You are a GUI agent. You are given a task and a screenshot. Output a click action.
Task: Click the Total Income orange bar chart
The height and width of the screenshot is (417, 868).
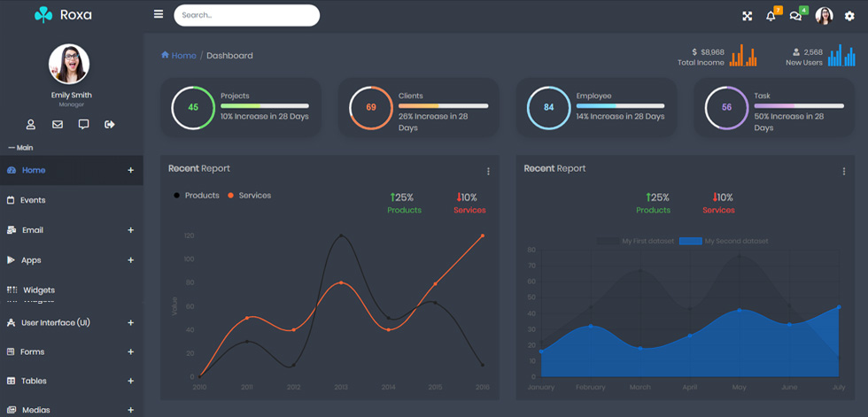click(x=743, y=55)
